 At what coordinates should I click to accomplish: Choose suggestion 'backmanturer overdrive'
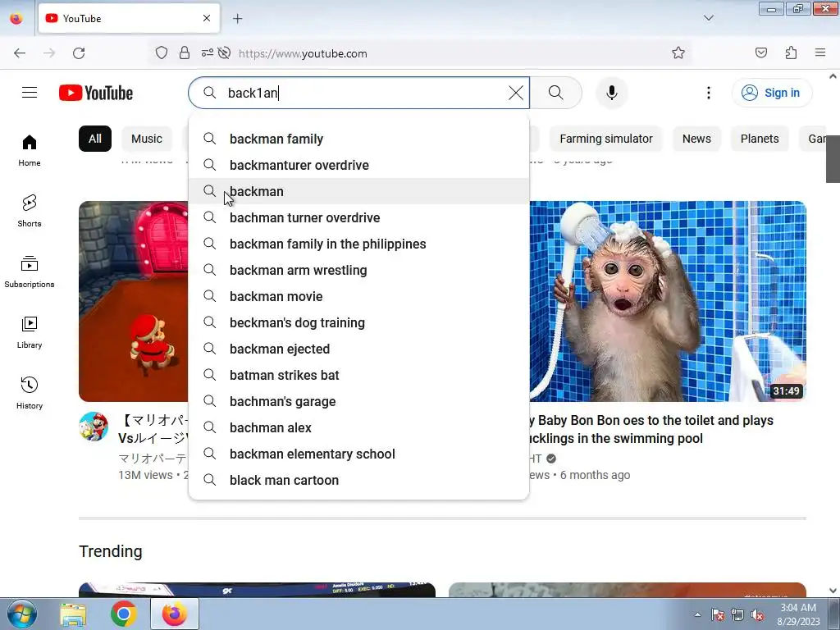point(359,165)
